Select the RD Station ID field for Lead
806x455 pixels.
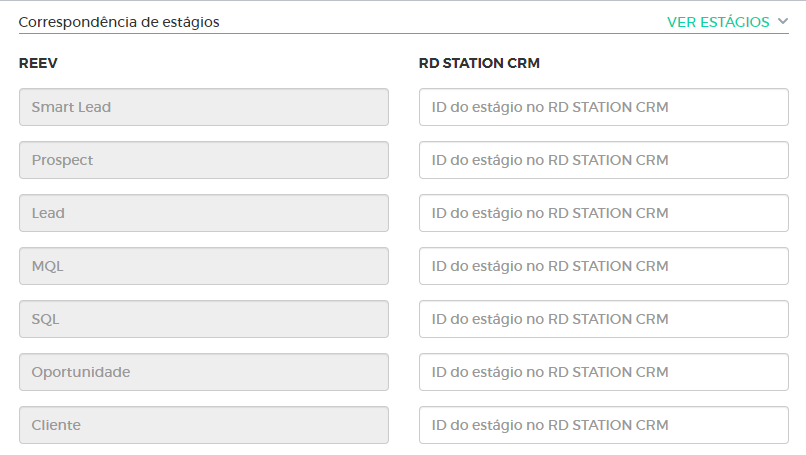coord(603,213)
